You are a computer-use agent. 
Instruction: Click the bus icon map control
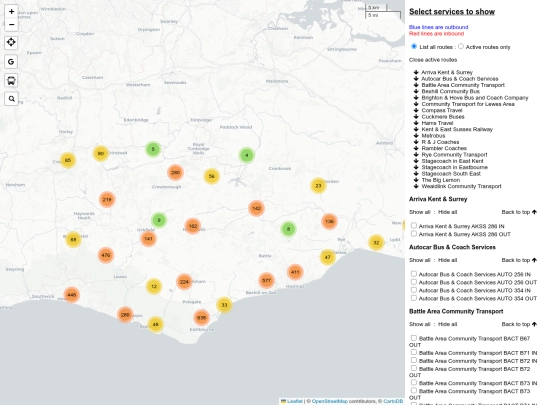coord(11,80)
